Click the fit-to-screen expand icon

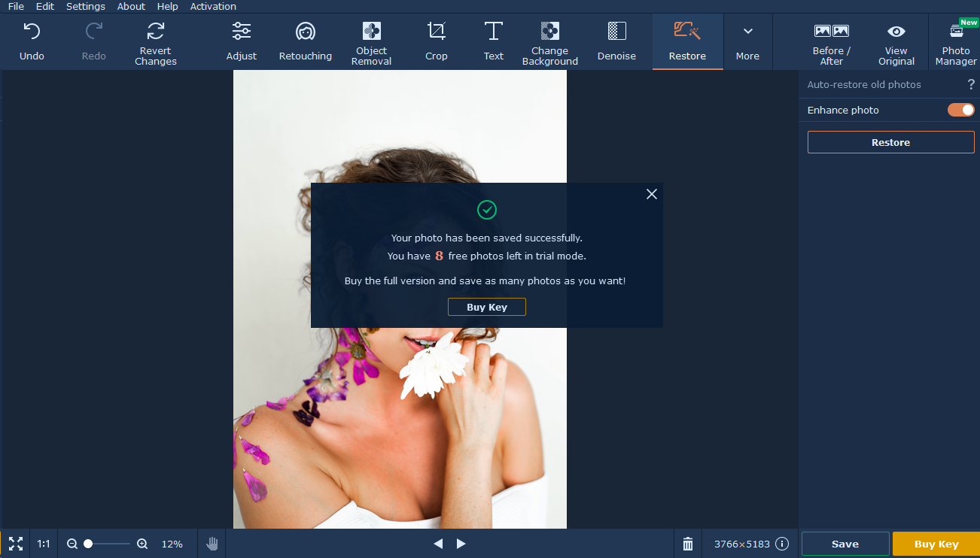coord(16,544)
